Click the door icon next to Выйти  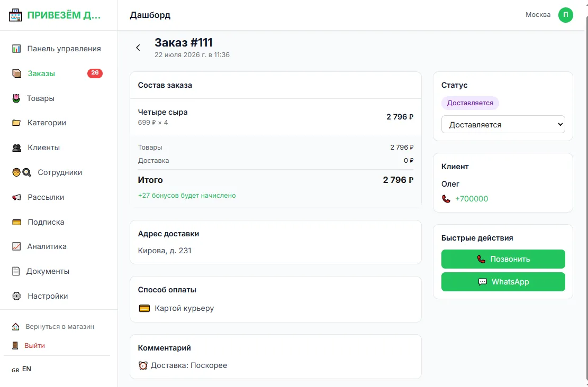click(x=15, y=345)
